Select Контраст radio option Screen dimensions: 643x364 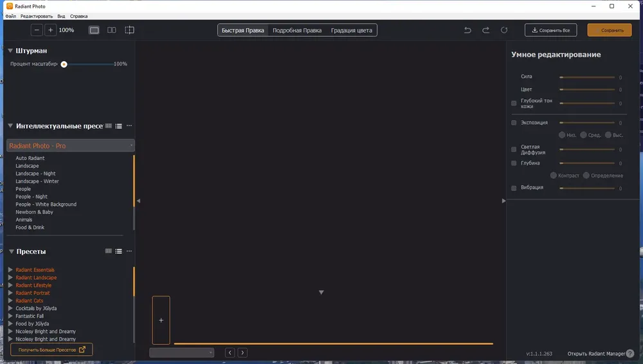[x=553, y=175]
